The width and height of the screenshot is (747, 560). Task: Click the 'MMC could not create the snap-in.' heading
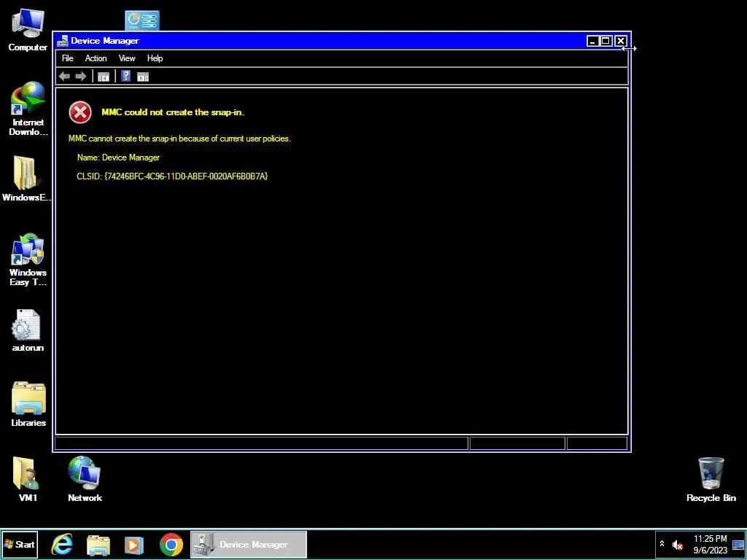tap(173, 112)
